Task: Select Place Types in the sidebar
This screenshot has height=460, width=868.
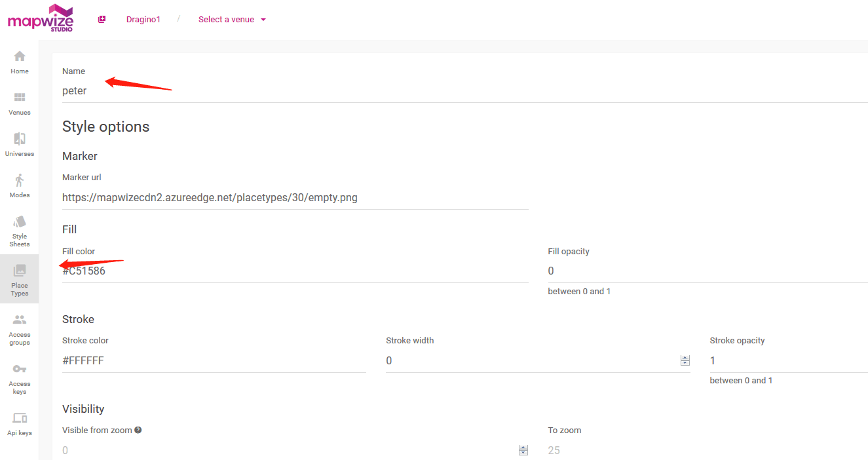Action: tap(20, 280)
